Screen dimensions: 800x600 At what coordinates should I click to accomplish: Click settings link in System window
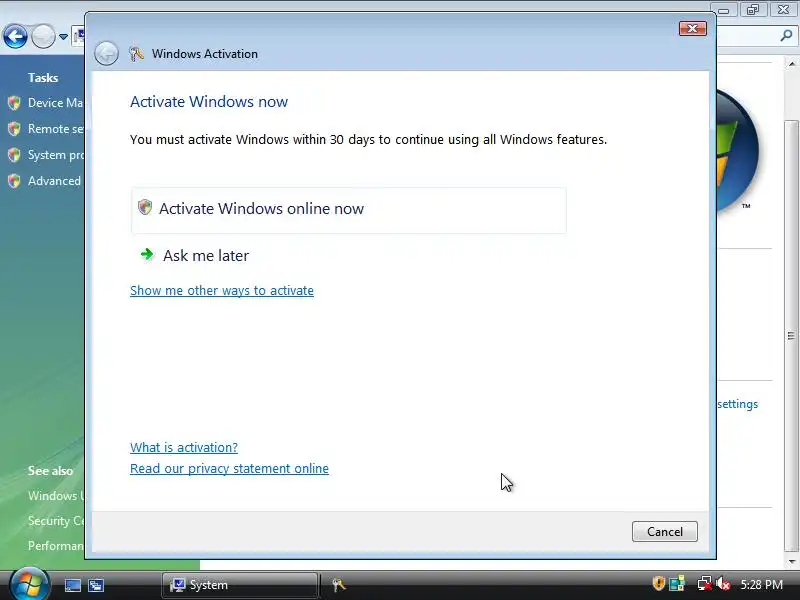point(738,404)
